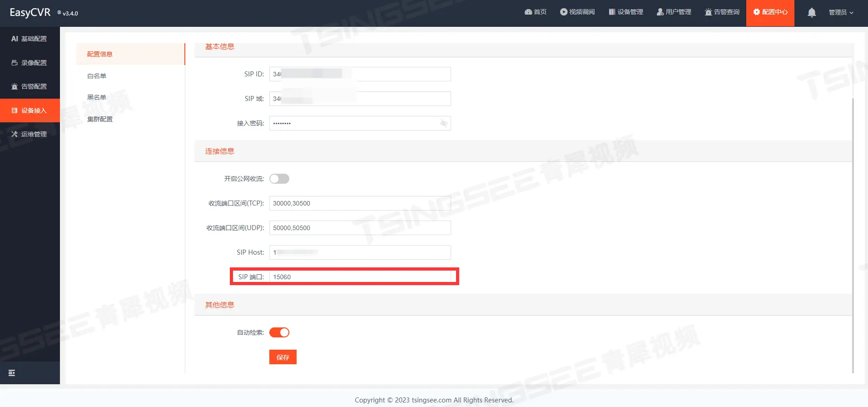Viewport: 868px width, 407px height.
Task: Open 基础配置 in the sidebar
Action: pos(30,39)
